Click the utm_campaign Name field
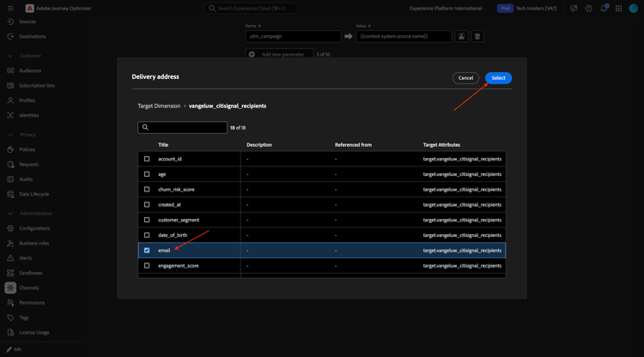This screenshot has height=357, width=644. click(293, 37)
